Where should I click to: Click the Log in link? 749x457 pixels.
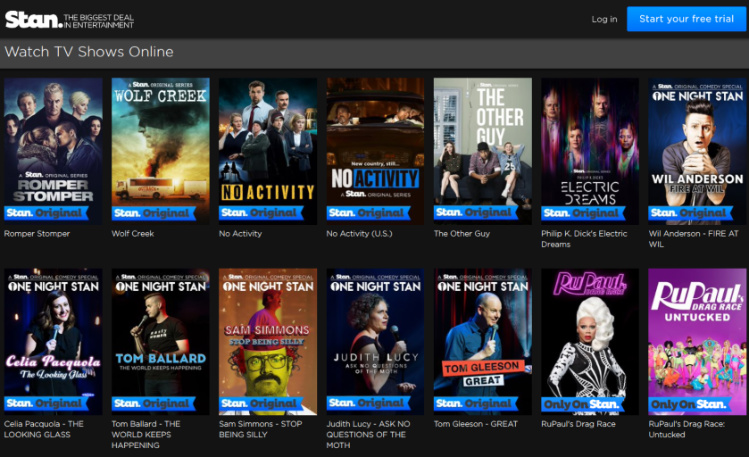click(604, 19)
